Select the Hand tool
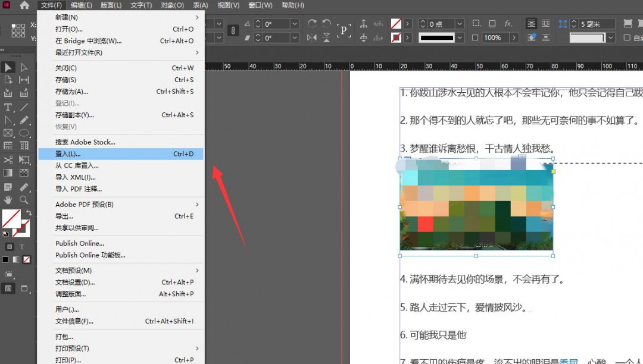The width and height of the screenshot is (643, 364). 7,200
